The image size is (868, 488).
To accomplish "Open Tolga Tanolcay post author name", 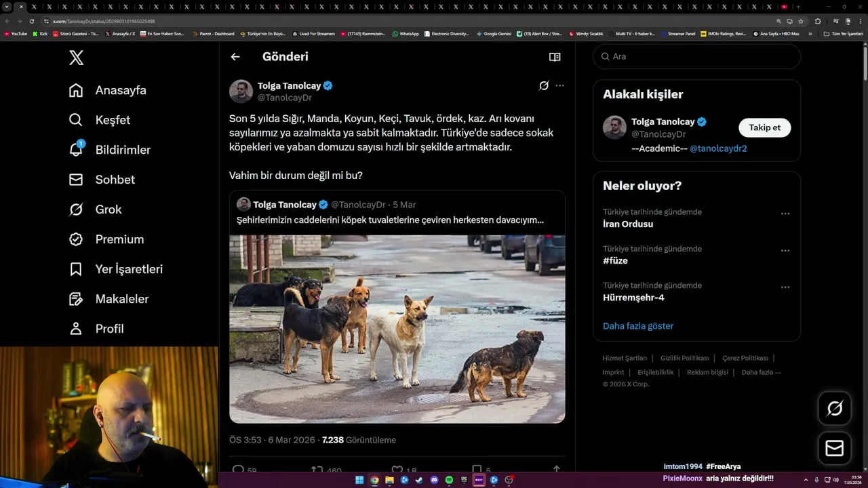I will pos(289,85).
